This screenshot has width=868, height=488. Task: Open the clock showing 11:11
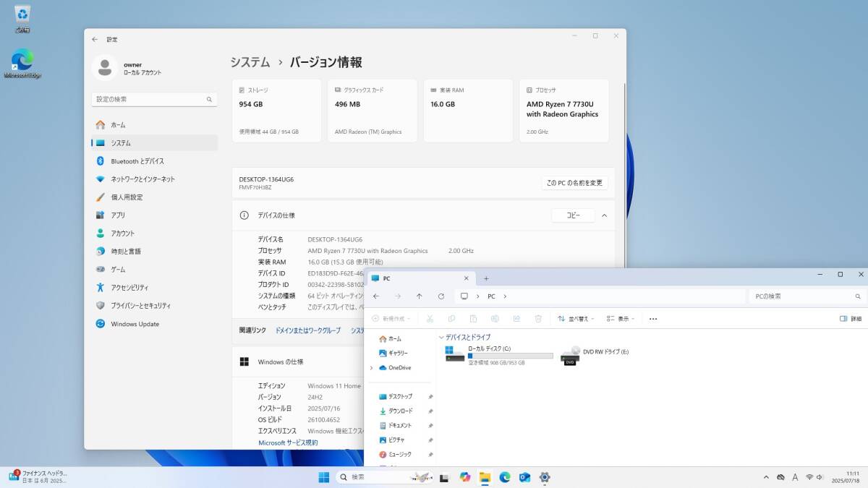[x=845, y=477]
